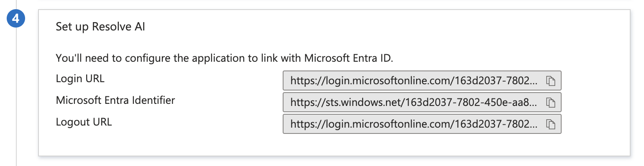The width and height of the screenshot is (644, 166).
Task: Focus the Microsoft Entra Identifier field
Action: click(422, 102)
